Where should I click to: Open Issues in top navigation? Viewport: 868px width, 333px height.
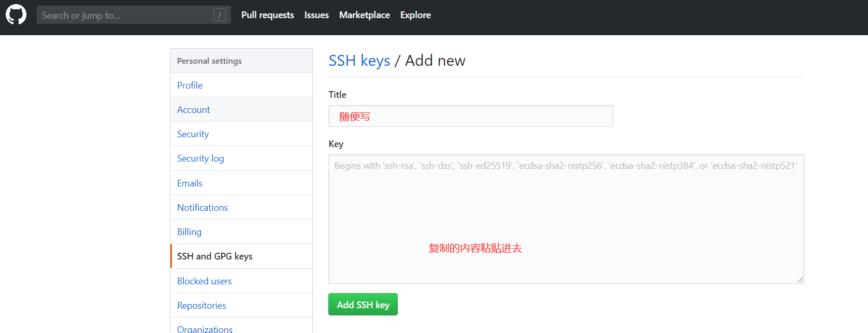[316, 15]
